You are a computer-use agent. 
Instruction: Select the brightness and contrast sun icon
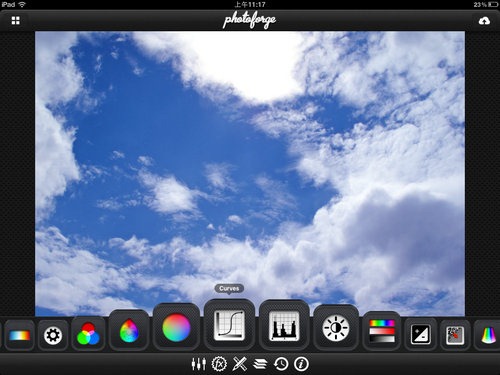click(336, 328)
